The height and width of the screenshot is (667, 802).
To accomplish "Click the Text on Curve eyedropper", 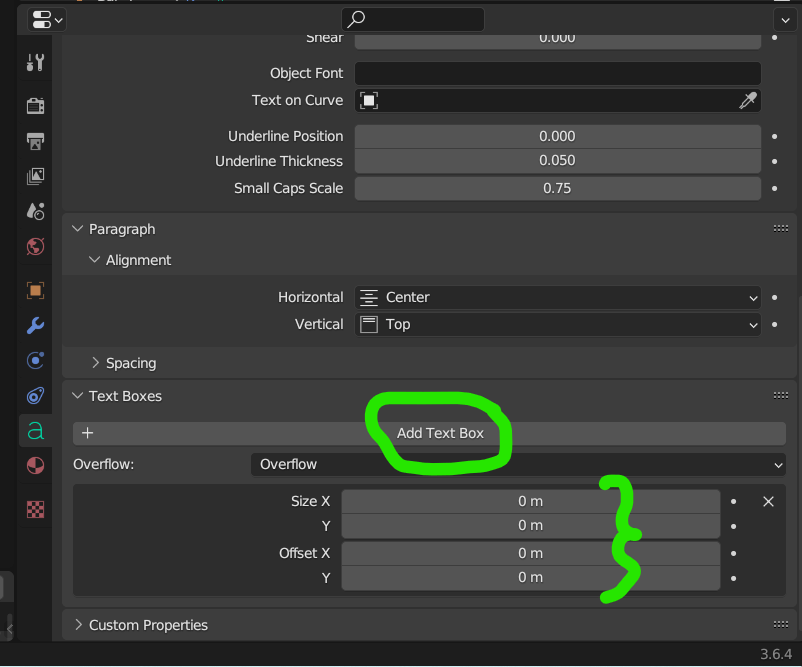I will pos(747,100).
